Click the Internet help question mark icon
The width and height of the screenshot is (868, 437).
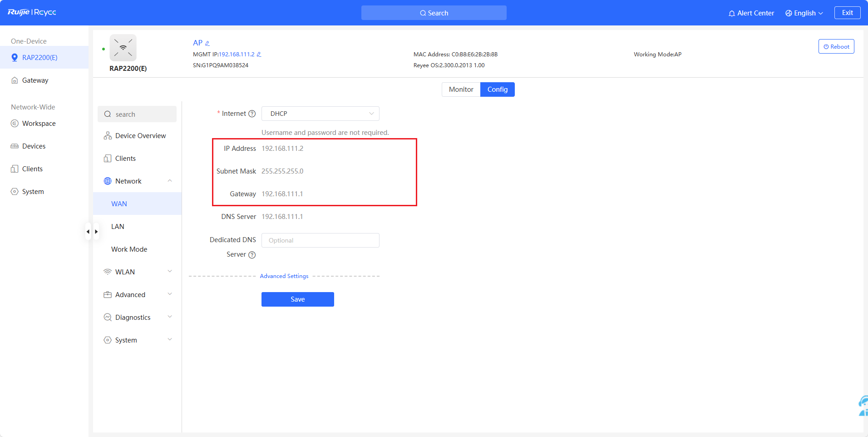(x=252, y=114)
